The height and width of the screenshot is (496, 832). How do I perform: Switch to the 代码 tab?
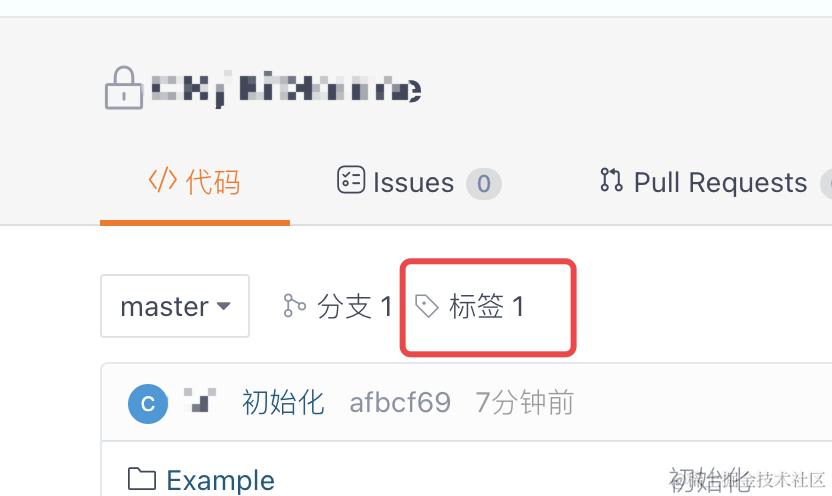click(x=195, y=182)
